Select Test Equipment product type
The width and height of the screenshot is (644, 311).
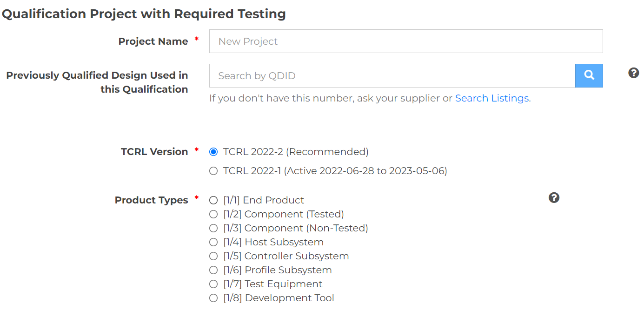click(x=213, y=284)
